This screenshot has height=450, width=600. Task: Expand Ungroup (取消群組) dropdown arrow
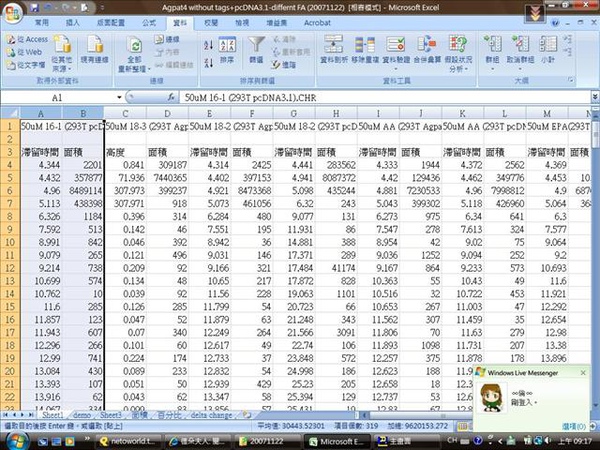point(520,69)
